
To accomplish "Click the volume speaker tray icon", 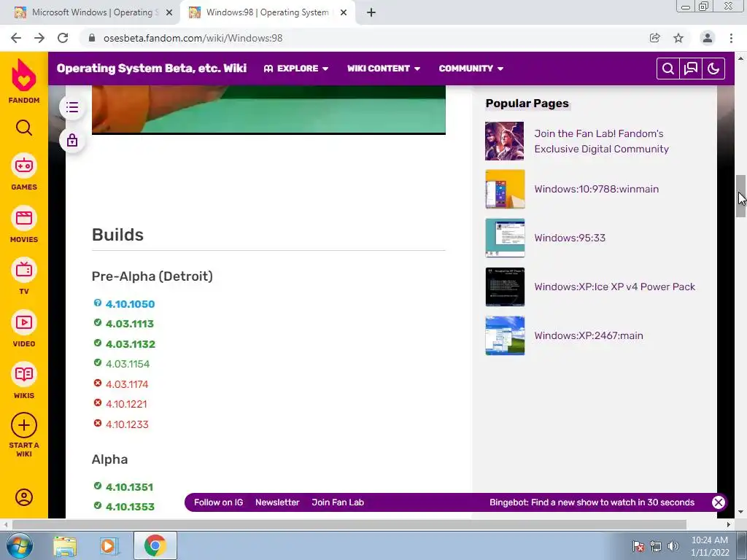I will coord(673,546).
